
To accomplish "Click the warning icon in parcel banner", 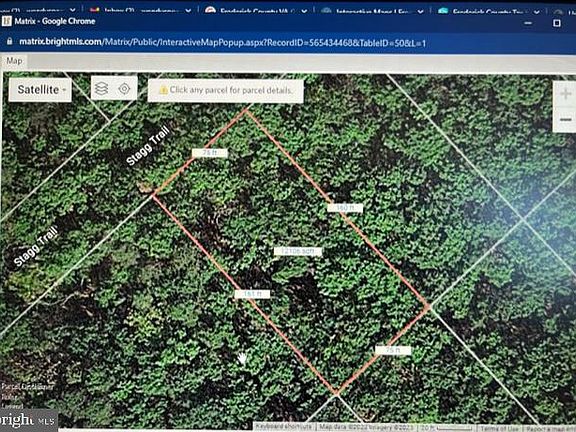I will tap(163, 90).
